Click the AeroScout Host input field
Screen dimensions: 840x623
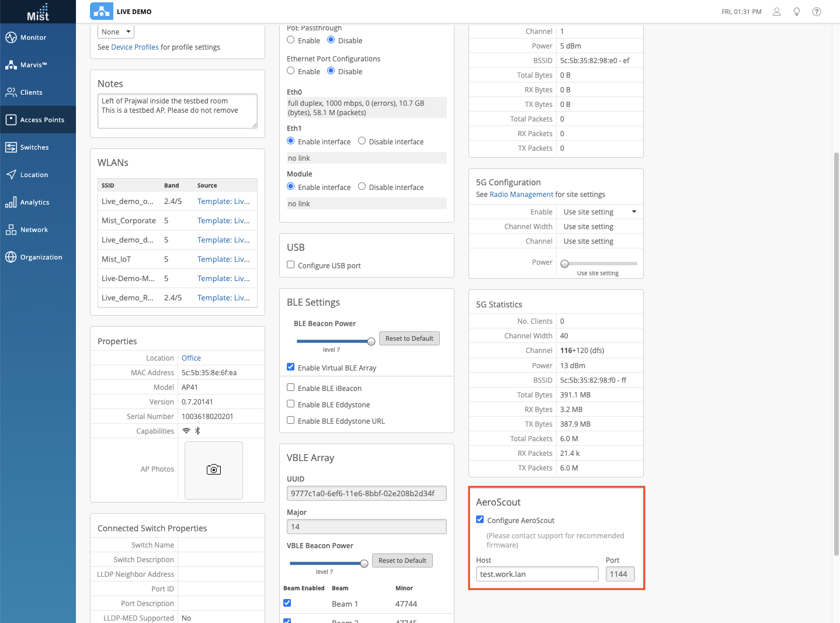point(537,574)
